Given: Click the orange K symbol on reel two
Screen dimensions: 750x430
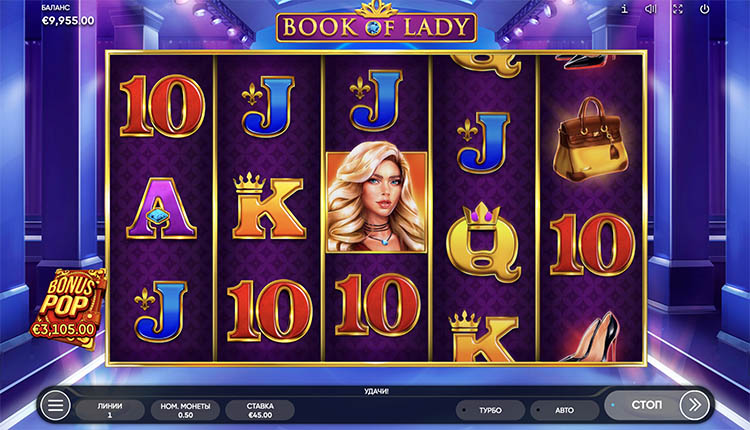Looking at the screenshot, I should 268,206.
